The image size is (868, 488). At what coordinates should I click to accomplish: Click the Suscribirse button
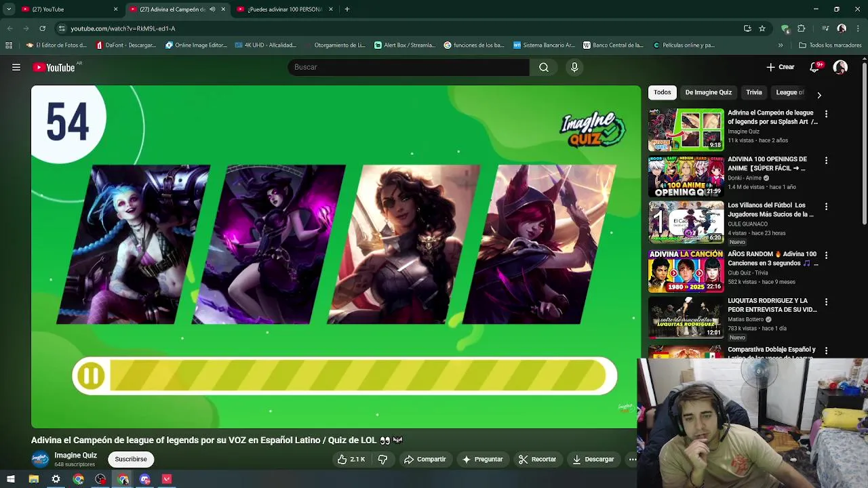pos(131,459)
